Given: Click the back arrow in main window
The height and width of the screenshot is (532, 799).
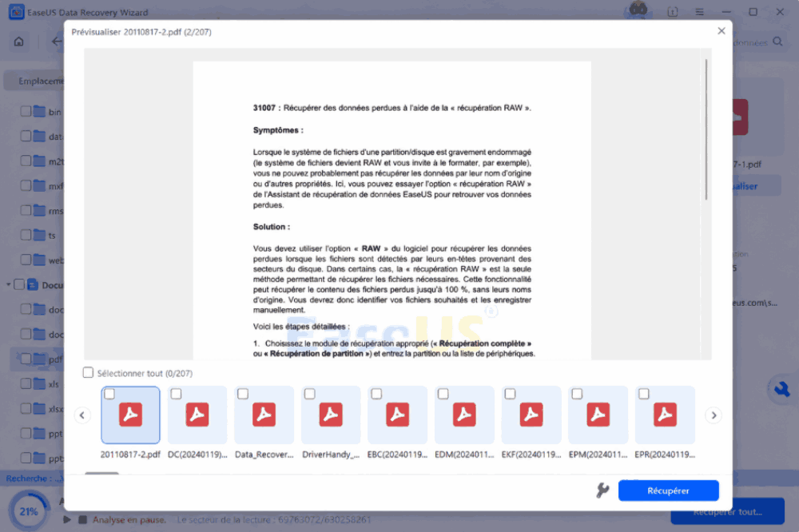Looking at the screenshot, I should pyautogui.click(x=57, y=42).
